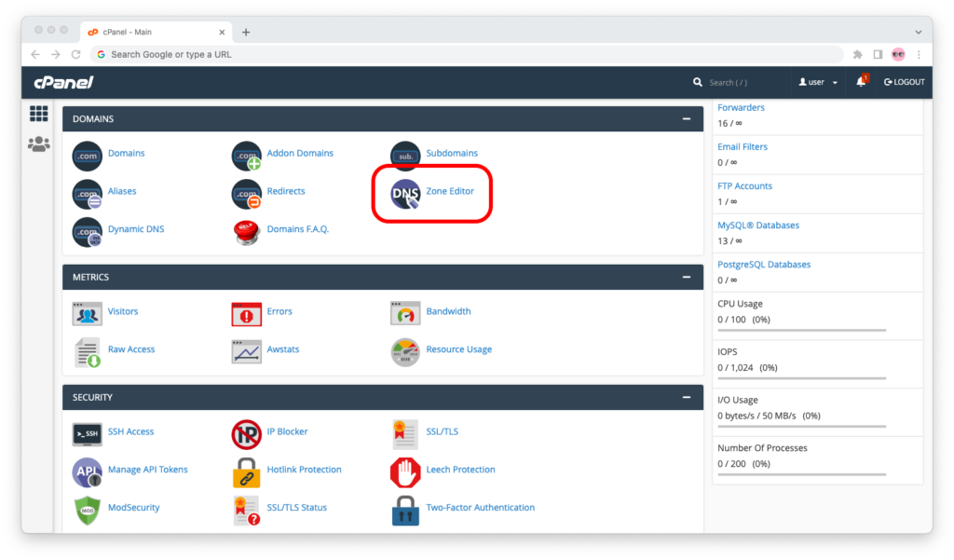Click the Manage API Tokens icon
Screen dimensions: 954x560
click(x=87, y=472)
